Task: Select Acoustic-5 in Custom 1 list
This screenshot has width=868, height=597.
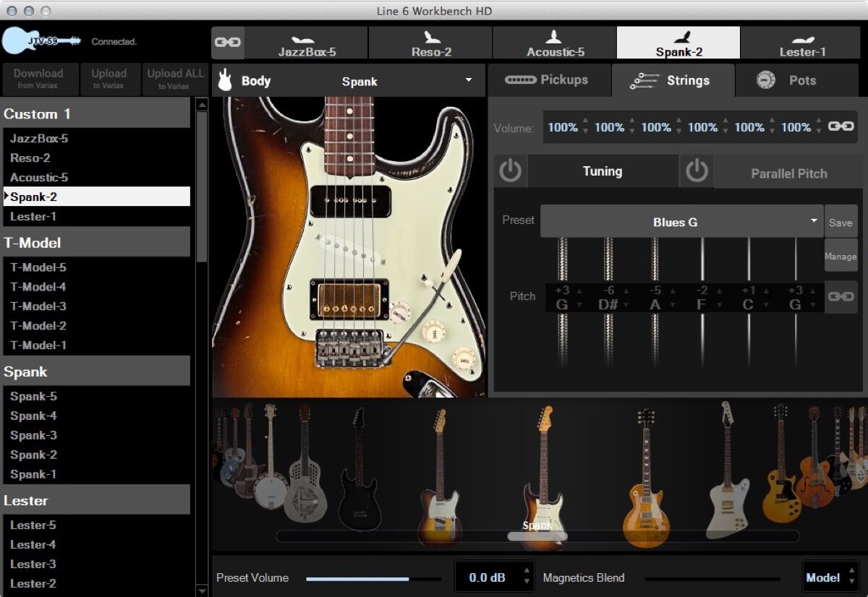Action: pyautogui.click(x=97, y=177)
